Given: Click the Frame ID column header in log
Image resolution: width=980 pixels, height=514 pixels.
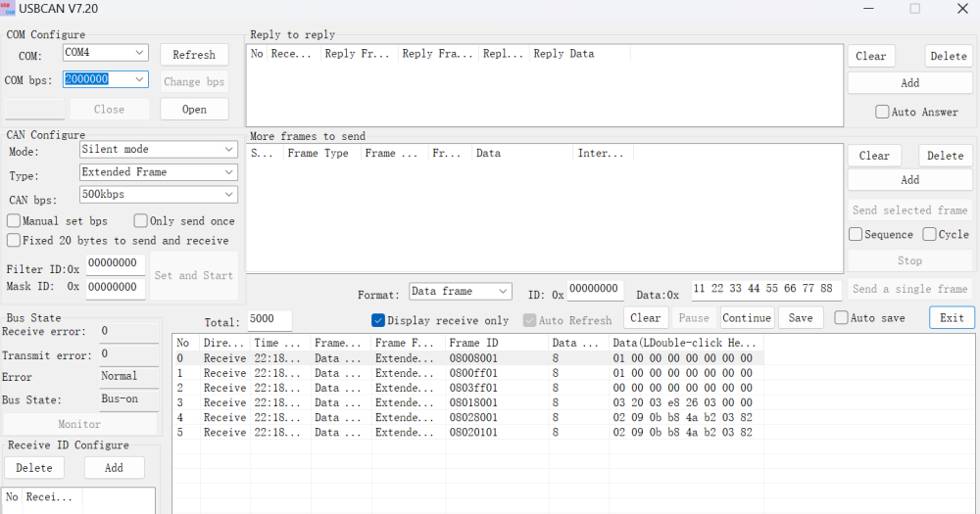Looking at the screenshot, I should pyautogui.click(x=496, y=343).
